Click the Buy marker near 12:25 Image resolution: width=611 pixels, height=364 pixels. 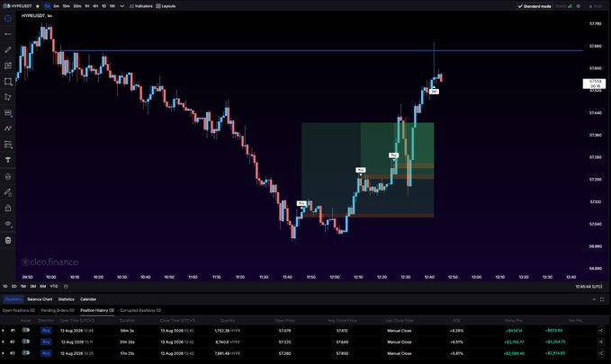point(393,155)
